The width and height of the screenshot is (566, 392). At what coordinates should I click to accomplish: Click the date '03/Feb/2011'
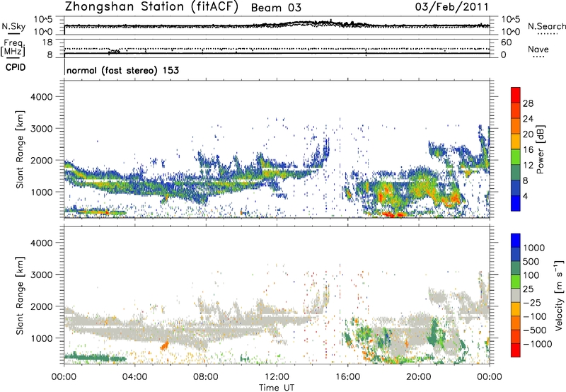pyautogui.click(x=452, y=6)
